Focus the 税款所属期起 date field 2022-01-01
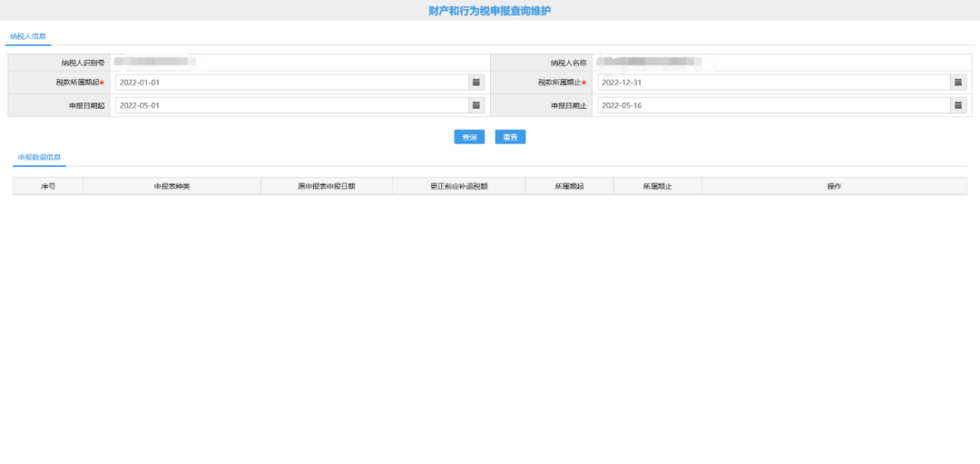Viewport: 980px width, 464px height. 290,83
